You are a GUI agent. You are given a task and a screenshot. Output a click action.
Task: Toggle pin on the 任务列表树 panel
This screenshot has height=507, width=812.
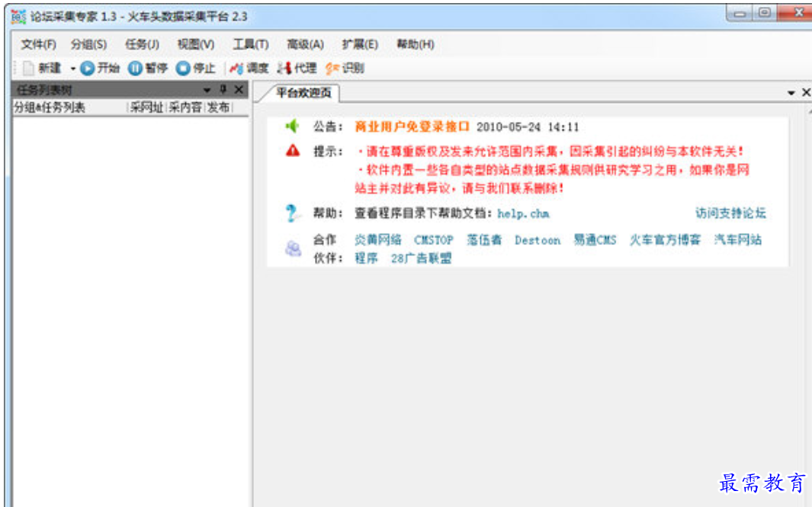click(223, 90)
